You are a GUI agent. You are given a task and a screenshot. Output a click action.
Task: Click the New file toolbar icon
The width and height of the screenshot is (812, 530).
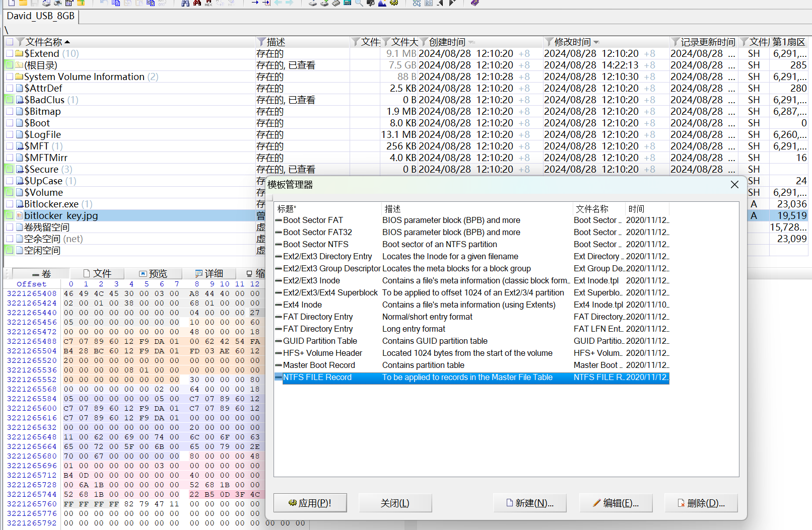(12, 3)
